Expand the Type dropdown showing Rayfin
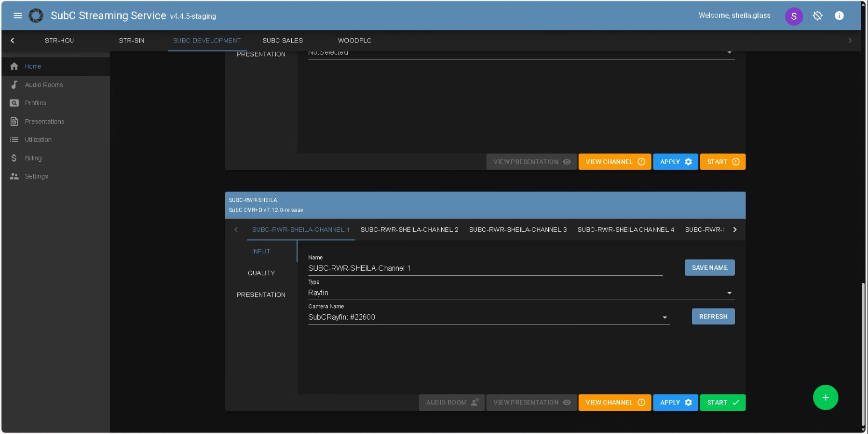868x434 pixels. 521,293
